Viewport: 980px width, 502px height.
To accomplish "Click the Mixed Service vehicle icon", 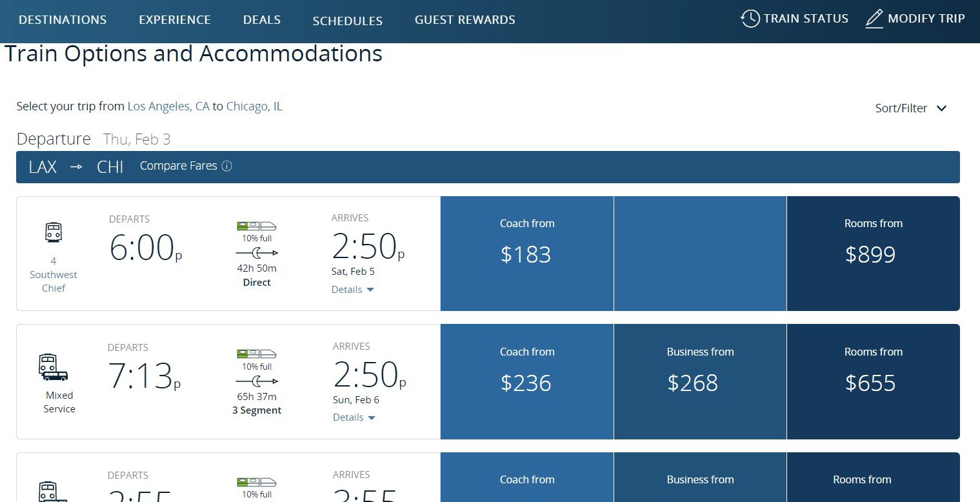I will pos(52,368).
